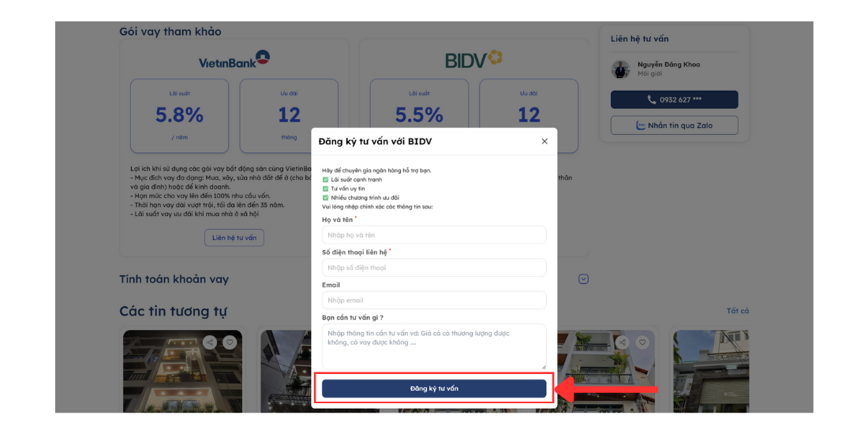
Task: Call the phone number 0932 627 button
Action: tap(674, 99)
